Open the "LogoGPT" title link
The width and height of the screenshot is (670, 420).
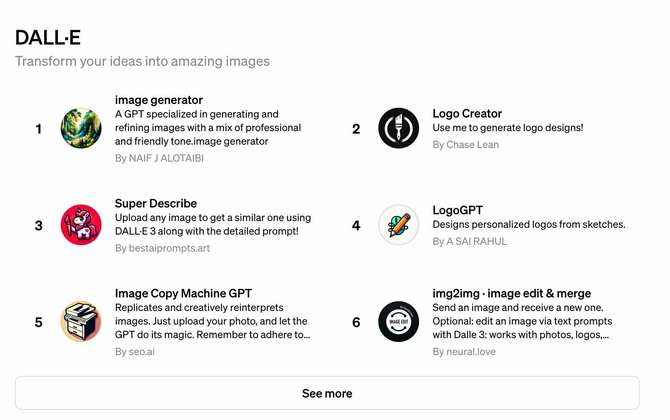point(457,210)
